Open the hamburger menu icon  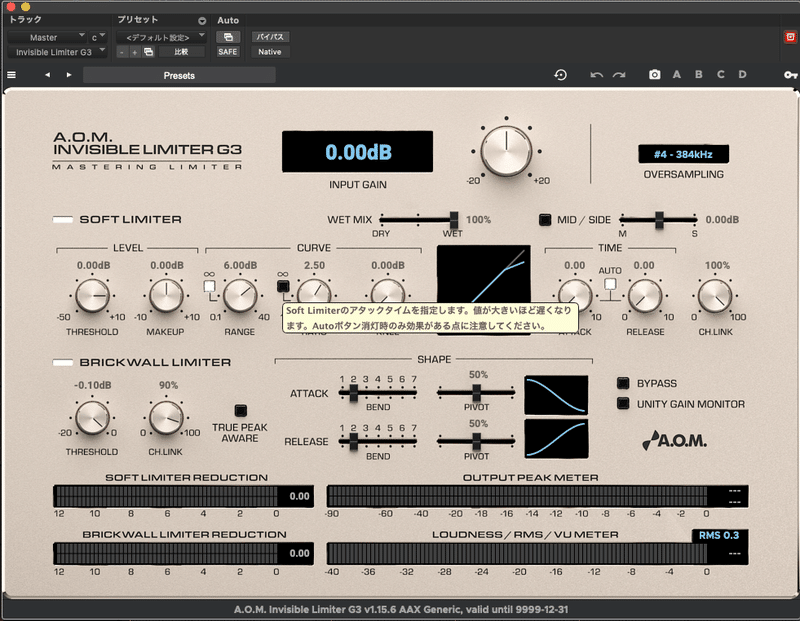(11, 75)
